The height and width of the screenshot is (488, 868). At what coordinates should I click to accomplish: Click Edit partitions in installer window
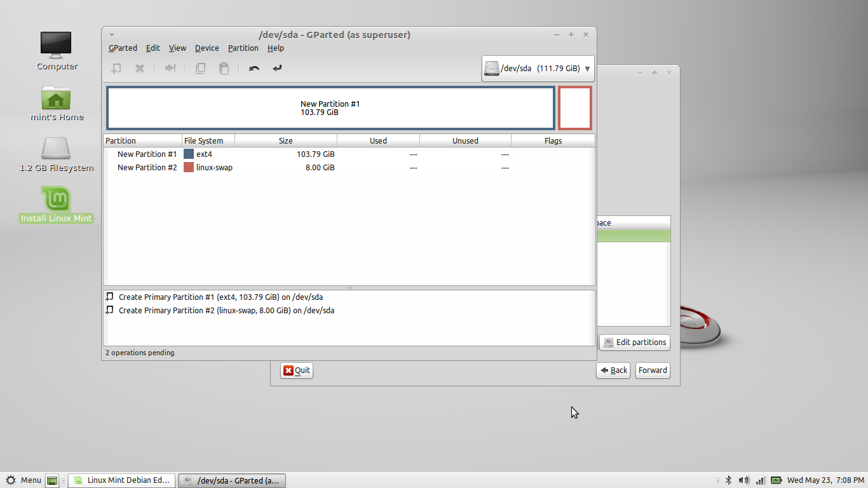[634, 342]
